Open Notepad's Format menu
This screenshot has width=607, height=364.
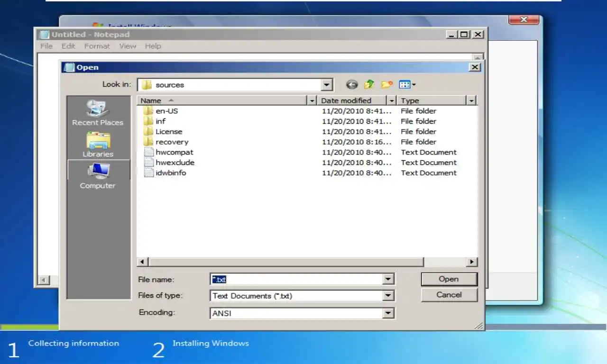tap(97, 46)
